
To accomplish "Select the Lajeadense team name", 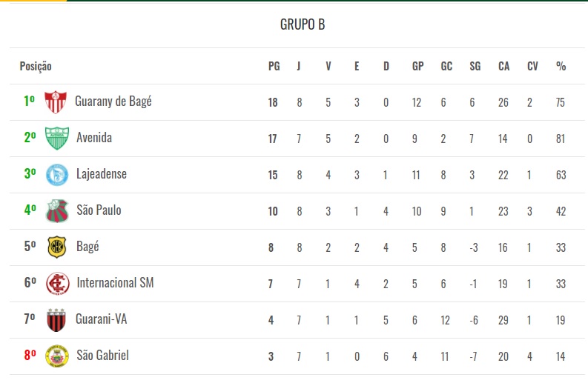I will (102, 174).
